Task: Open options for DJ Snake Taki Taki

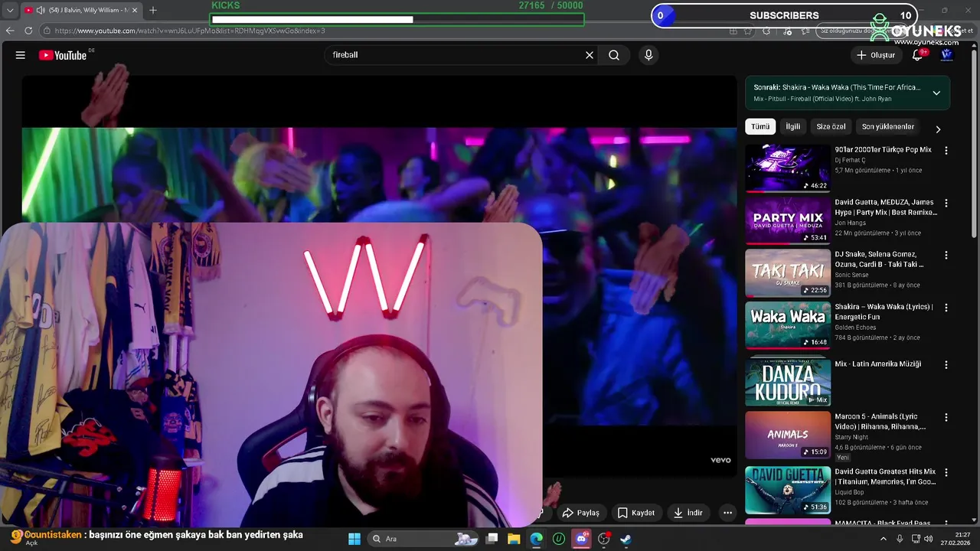Action: click(946, 255)
